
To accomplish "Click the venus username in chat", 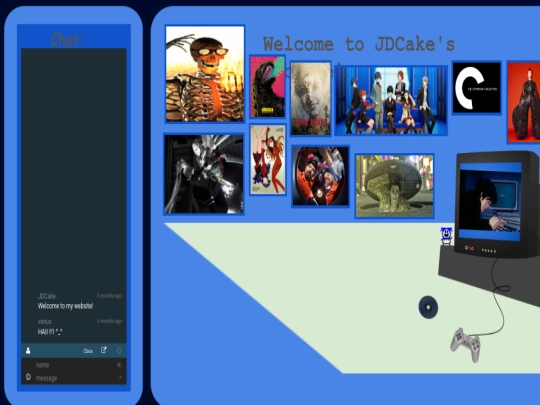I will tap(44, 322).
